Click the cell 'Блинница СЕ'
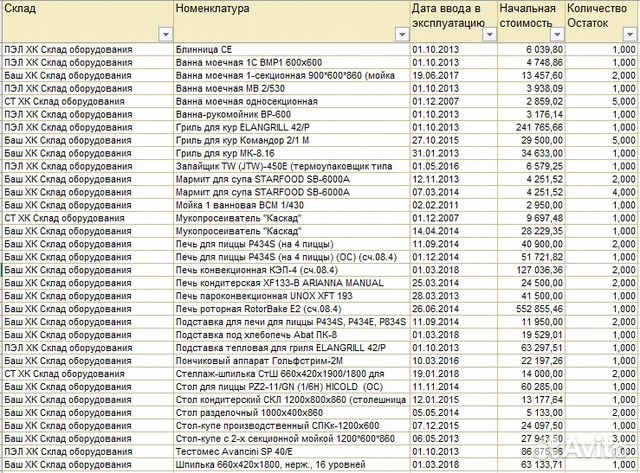The width and height of the screenshot is (640, 473). coord(292,49)
